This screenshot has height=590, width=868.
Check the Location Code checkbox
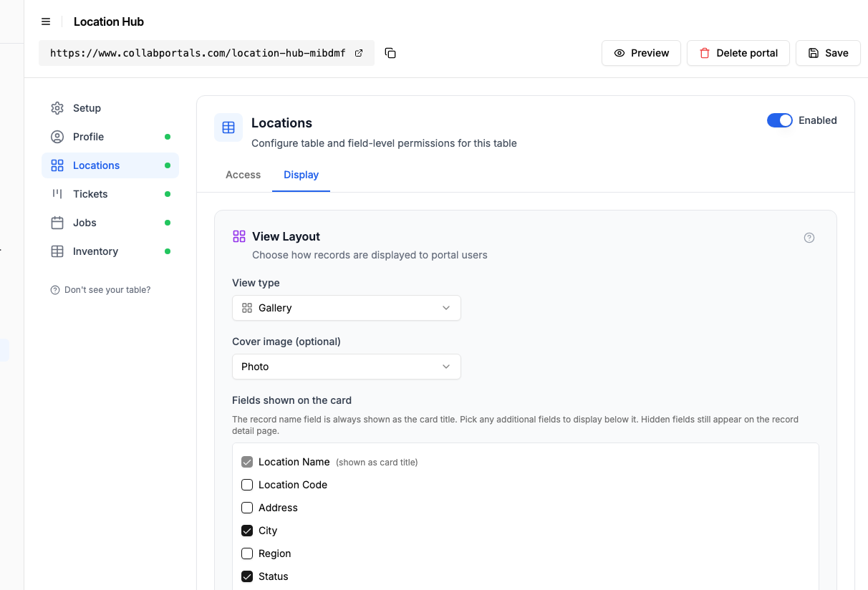[x=247, y=485]
